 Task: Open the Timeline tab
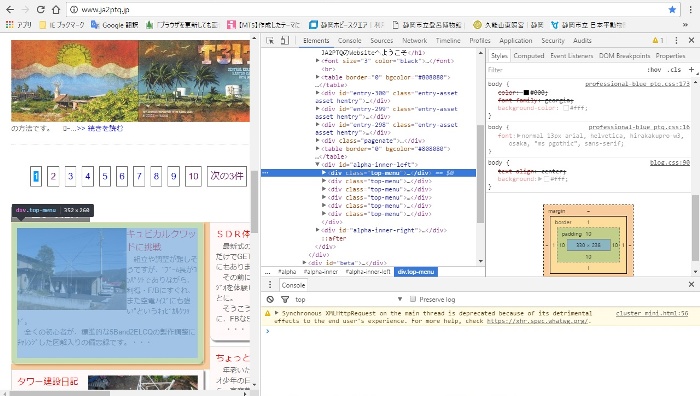point(448,41)
